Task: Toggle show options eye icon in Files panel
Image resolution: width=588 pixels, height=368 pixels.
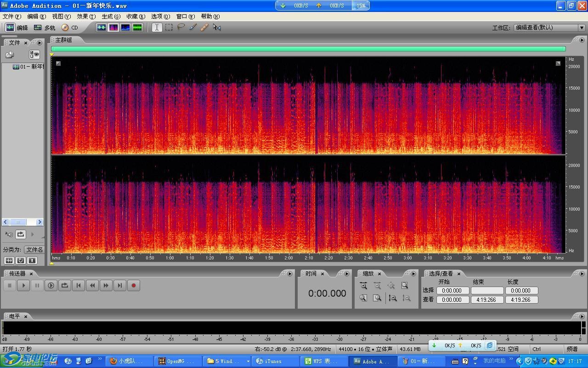Action: click(x=34, y=55)
